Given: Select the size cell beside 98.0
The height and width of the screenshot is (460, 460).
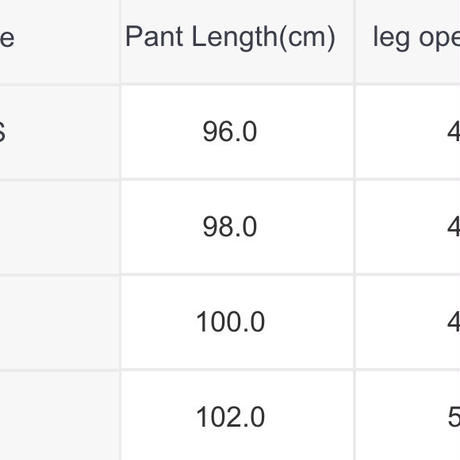Looking at the screenshot, I should tap(59, 227).
